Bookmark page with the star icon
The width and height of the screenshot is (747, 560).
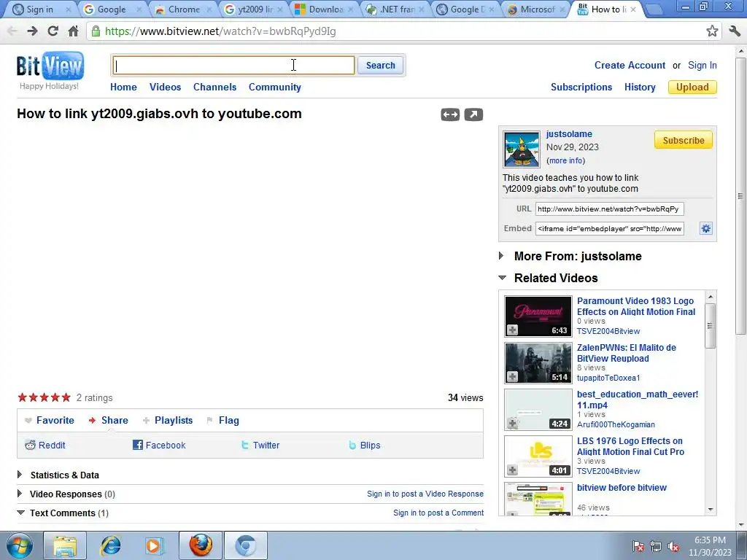pos(712,31)
